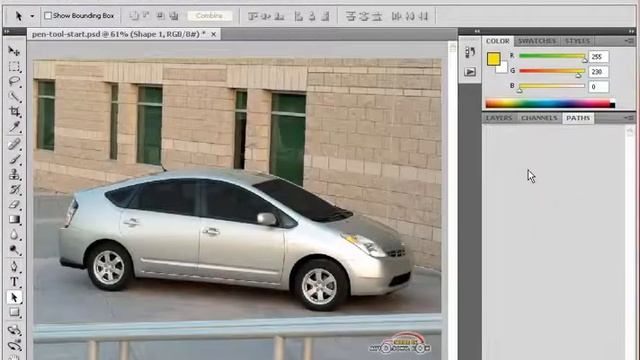Viewport: 640px width, 360px height.
Task: Switch to the Color panel tab
Action: 498,41
